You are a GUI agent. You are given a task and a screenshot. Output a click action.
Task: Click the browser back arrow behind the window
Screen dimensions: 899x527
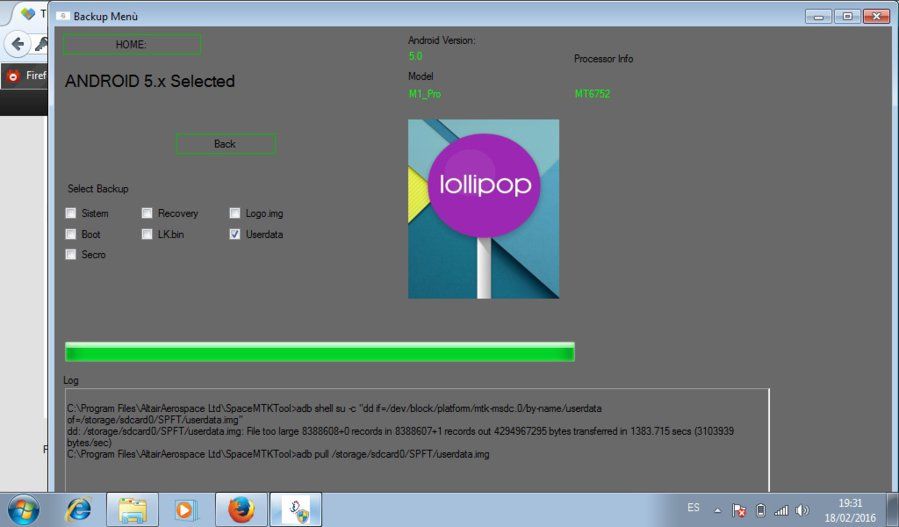[x=17, y=44]
